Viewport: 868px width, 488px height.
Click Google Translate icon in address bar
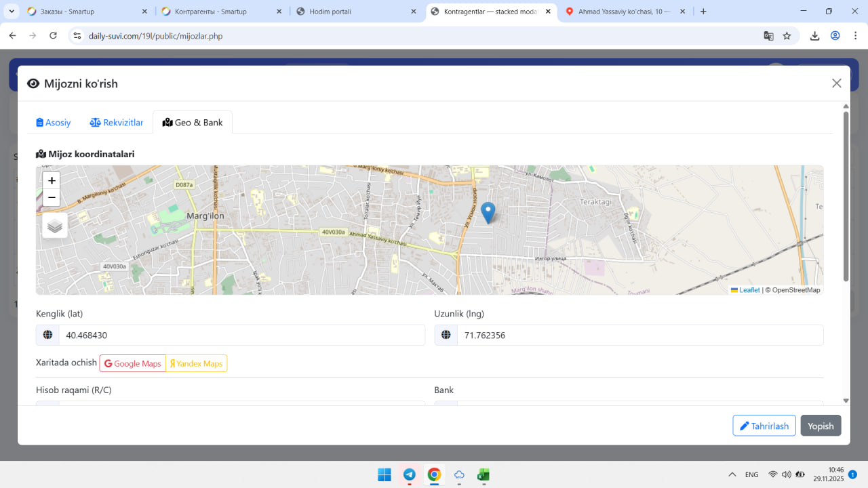click(768, 36)
